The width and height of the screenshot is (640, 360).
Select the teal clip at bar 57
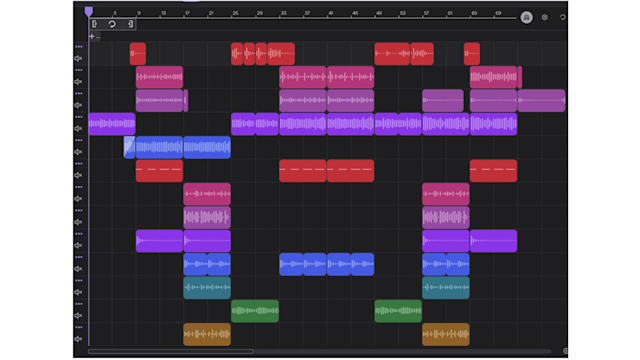coord(446,288)
